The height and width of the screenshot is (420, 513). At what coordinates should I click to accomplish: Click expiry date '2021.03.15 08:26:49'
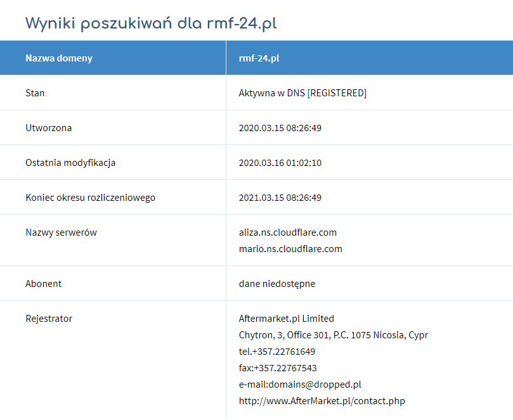280,198
